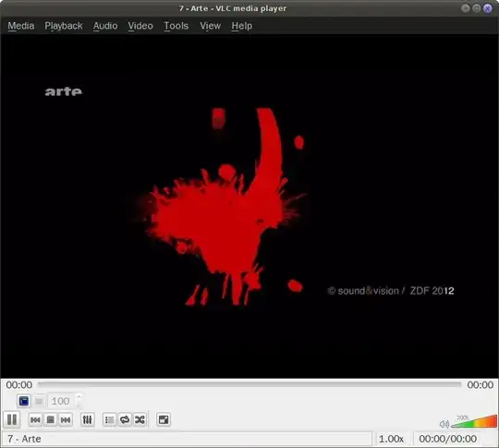
Task: Open the Audio menu
Action: 105,26
